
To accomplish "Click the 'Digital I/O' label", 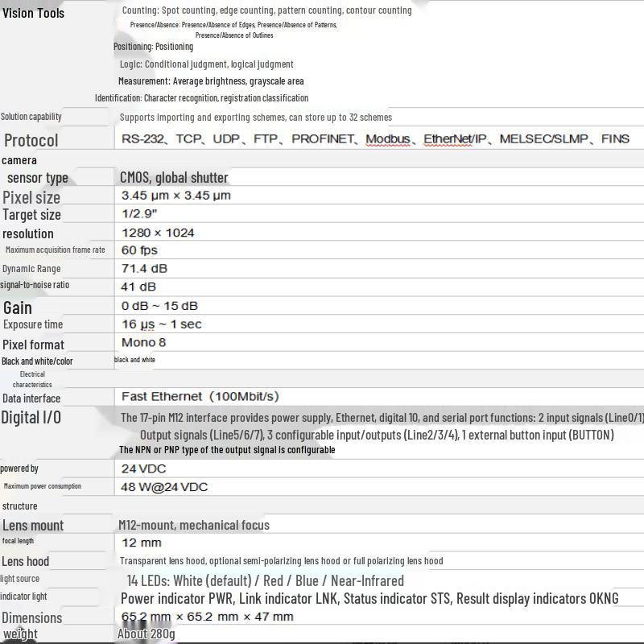I will point(31,417).
